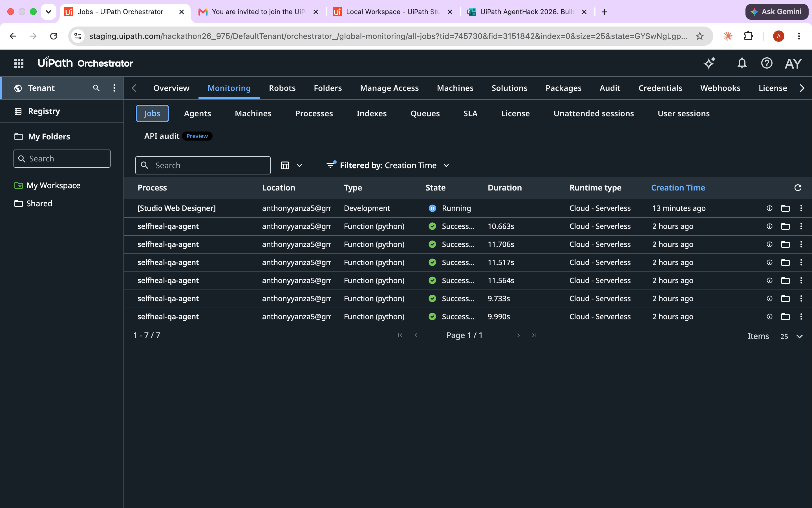View info for the 11.564s job
Screen dimensions: 812x508
click(770, 281)
